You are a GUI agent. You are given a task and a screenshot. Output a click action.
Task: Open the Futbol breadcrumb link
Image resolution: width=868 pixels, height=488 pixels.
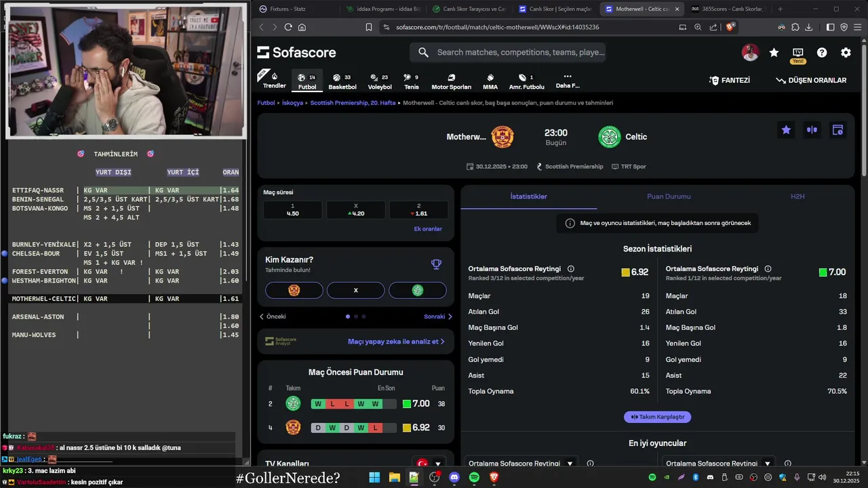[266, 103]
